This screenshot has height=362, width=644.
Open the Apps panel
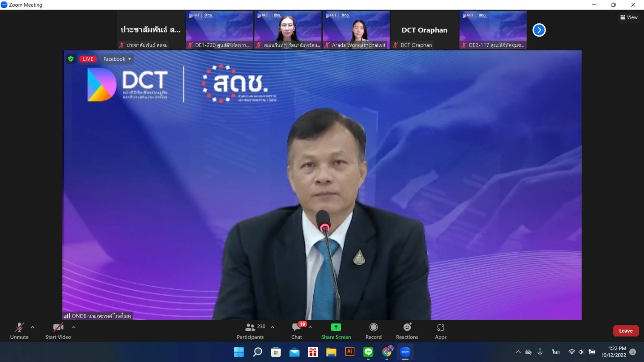coord(440,331)
